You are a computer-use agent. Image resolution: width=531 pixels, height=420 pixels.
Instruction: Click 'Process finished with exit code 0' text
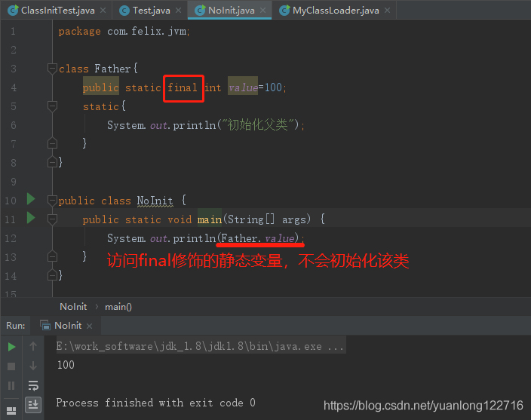[156, 403]
